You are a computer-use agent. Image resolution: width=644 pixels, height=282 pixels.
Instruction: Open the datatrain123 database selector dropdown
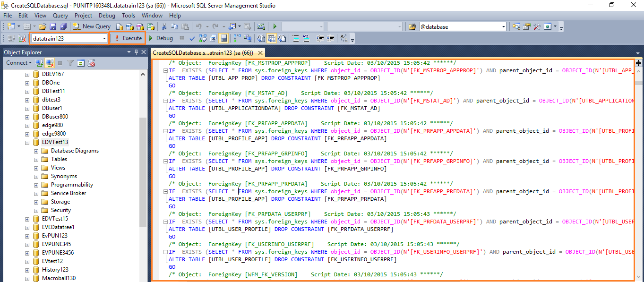coord(104,38)
